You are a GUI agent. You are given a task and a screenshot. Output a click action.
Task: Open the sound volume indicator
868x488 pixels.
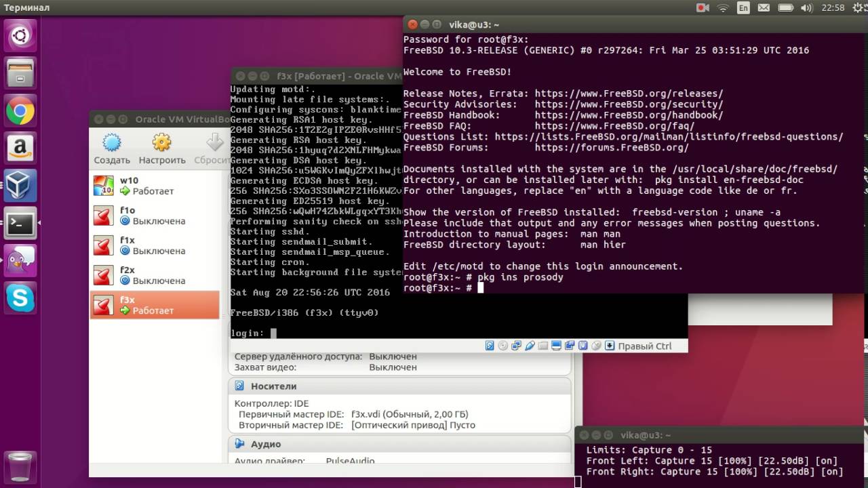(x=806, y=7)
